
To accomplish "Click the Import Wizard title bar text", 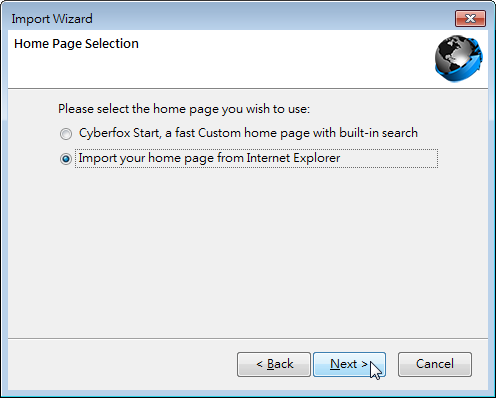I will (52, 19).
